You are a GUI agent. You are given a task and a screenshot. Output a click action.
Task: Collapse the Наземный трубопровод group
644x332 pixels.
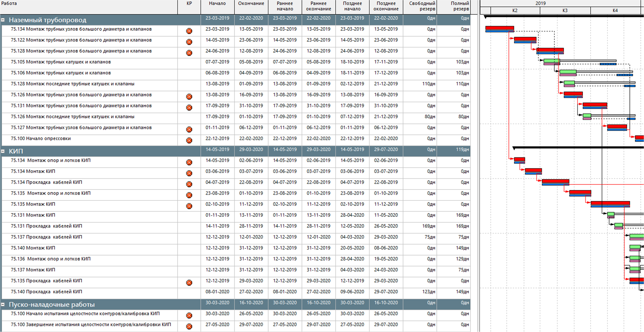pos(3,20)
